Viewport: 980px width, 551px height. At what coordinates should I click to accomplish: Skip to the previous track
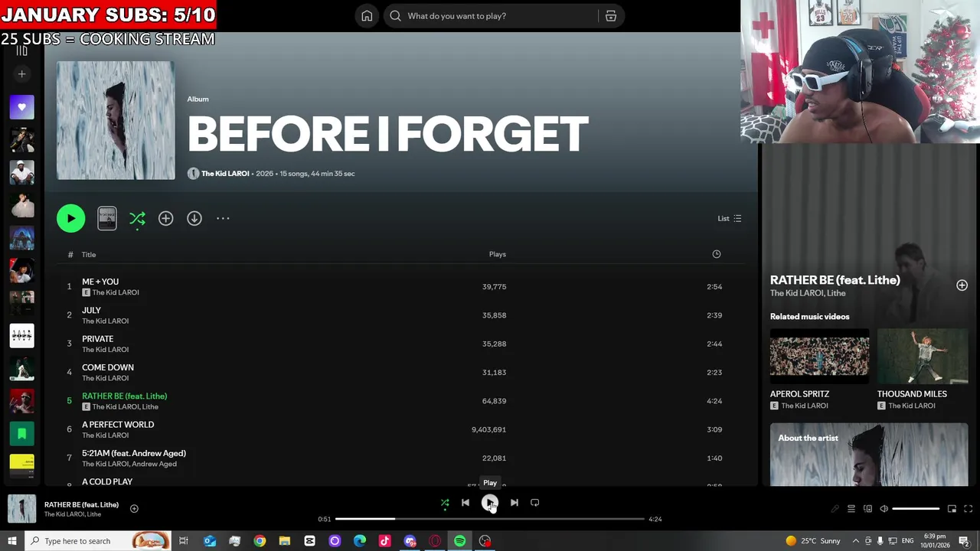(x=465, y=503)
